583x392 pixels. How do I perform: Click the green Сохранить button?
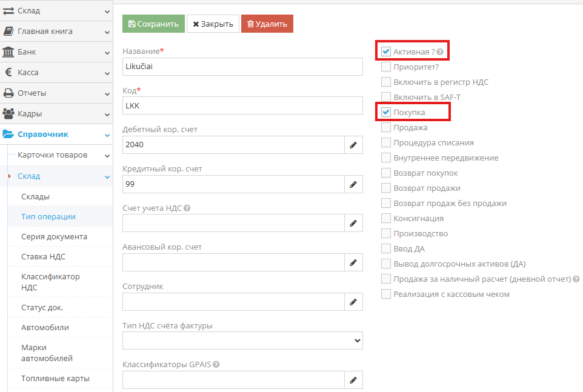click(153, 24)
